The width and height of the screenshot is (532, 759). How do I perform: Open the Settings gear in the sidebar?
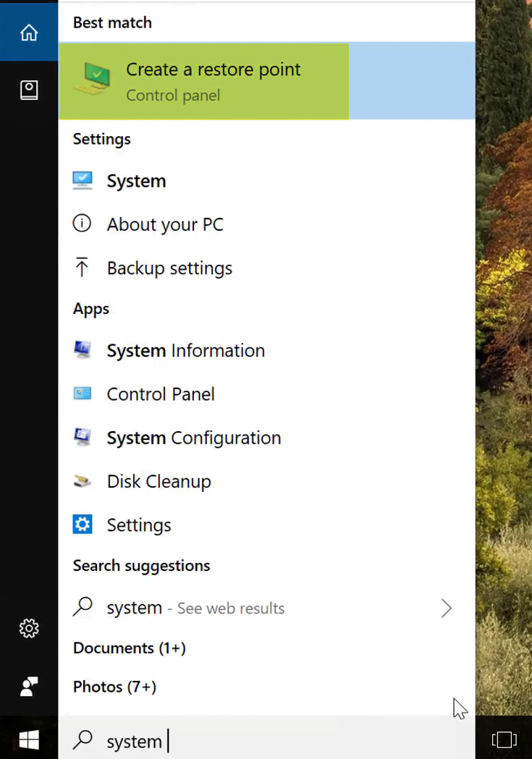point(29,628)
